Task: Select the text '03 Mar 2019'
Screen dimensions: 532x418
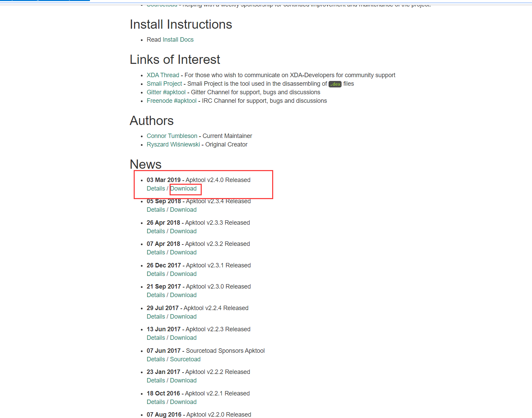Action: pos(164,180)
